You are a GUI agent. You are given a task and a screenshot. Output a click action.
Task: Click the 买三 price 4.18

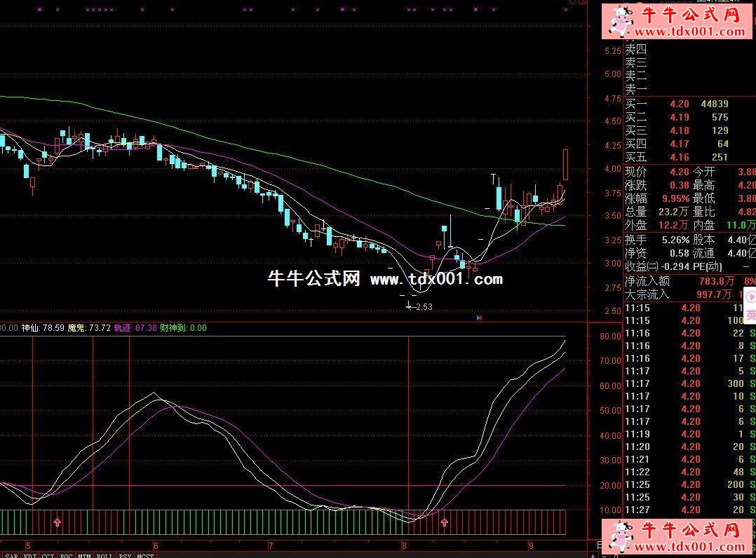click(x=680, y=130)
